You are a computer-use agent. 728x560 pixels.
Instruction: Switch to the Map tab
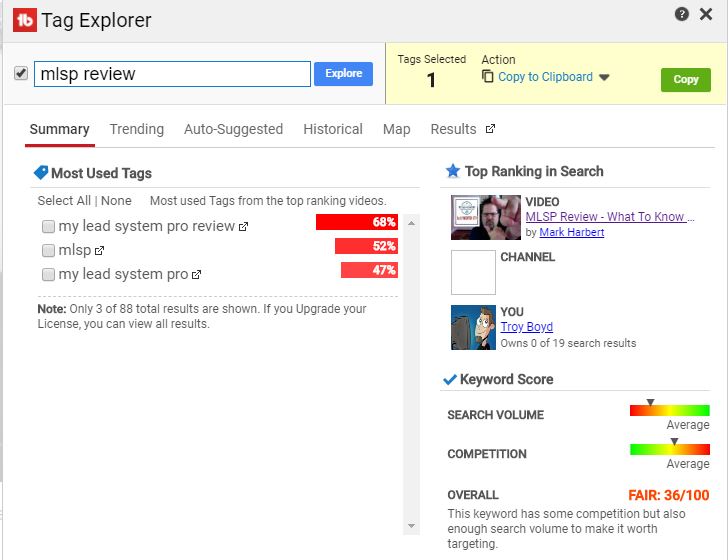pos(396,129)
